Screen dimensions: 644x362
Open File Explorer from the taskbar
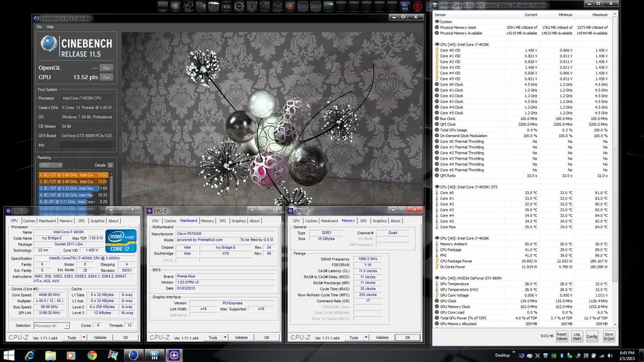(50, 355)
